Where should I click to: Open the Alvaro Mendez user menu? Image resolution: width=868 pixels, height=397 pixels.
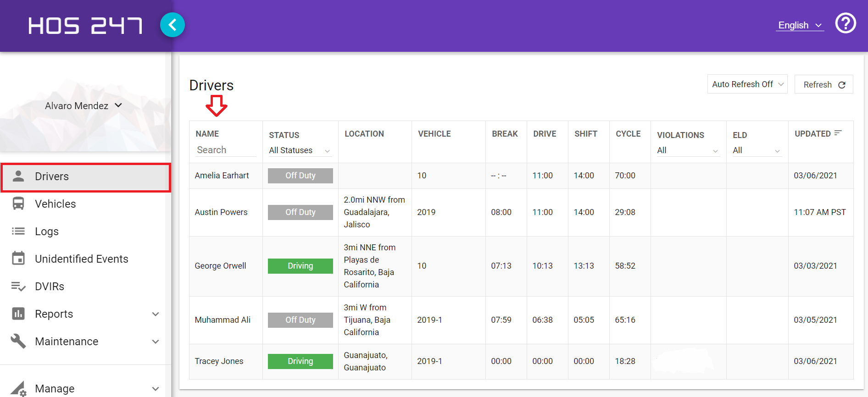[x=83, y=106]
